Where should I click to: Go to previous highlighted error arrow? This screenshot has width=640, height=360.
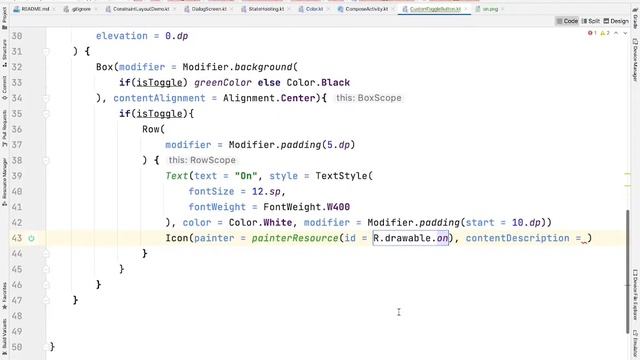pos(616,33)
